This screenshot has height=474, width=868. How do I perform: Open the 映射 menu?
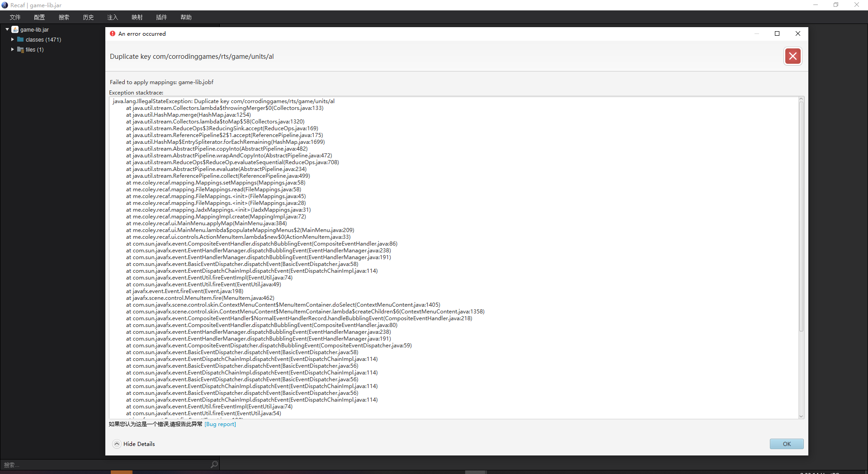click(137, 17)
